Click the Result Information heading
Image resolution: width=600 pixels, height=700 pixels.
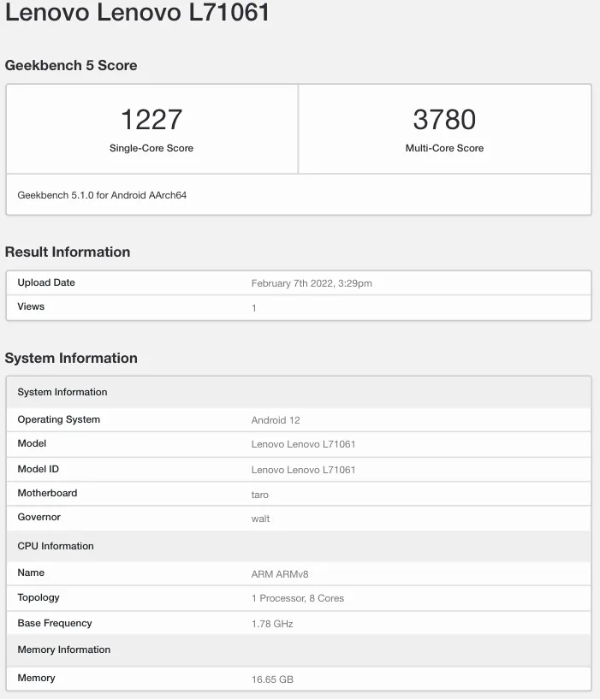(68, 252)
